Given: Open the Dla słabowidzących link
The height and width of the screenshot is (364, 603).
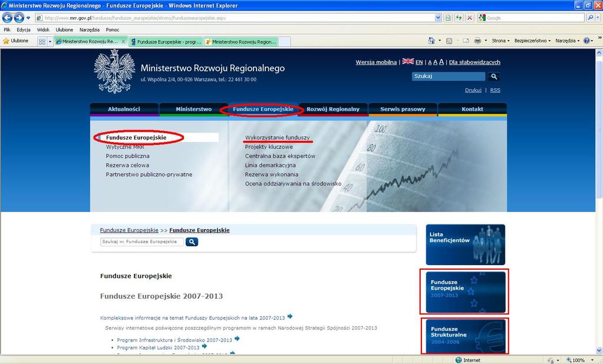Looking at the screenshot, I should (475, 62).
